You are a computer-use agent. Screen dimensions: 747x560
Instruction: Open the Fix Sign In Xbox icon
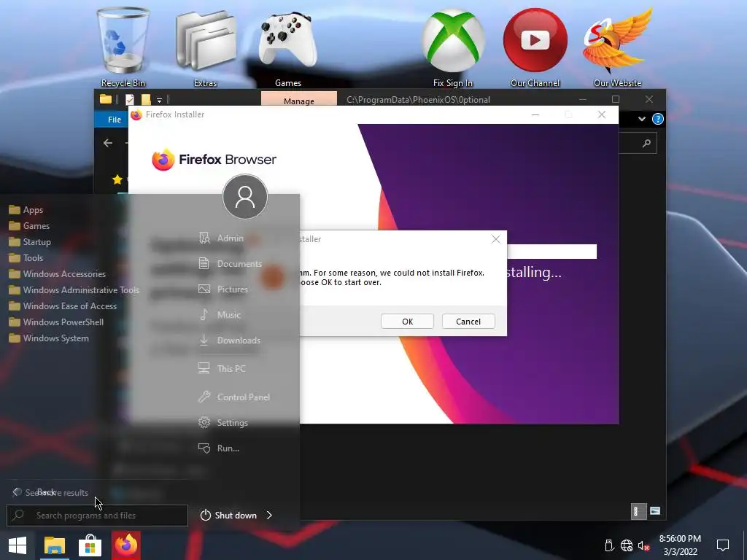453,47
